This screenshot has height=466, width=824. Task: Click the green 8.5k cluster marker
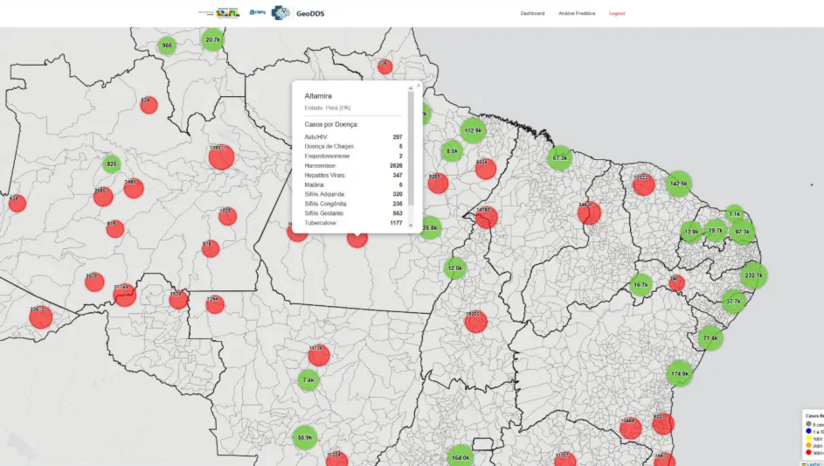tap(452, 151)
